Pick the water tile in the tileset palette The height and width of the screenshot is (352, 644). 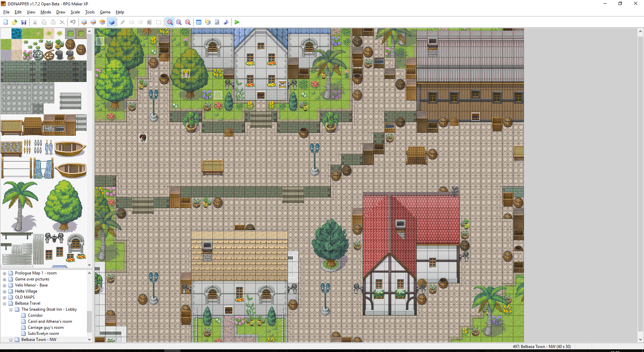(17, 34)
